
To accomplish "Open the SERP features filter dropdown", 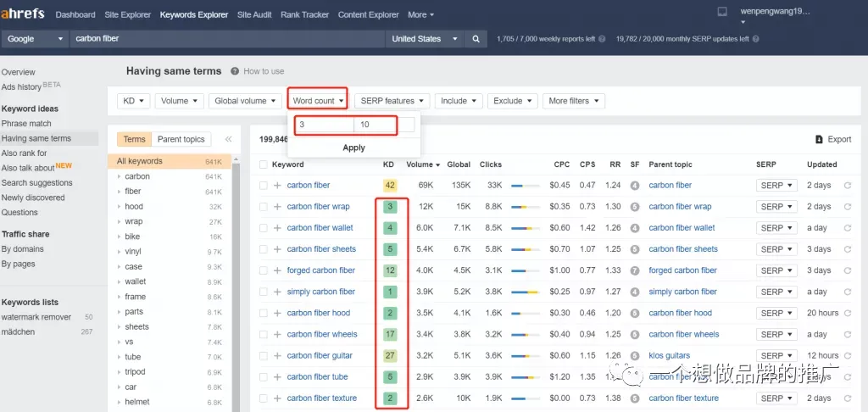I will 392,101.
